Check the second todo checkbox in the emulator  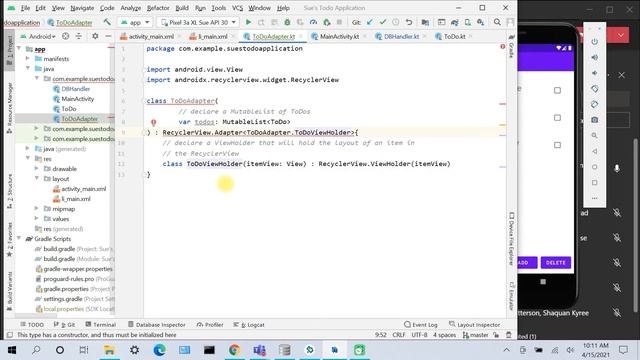pyautogui.click(x=557, y=118)
